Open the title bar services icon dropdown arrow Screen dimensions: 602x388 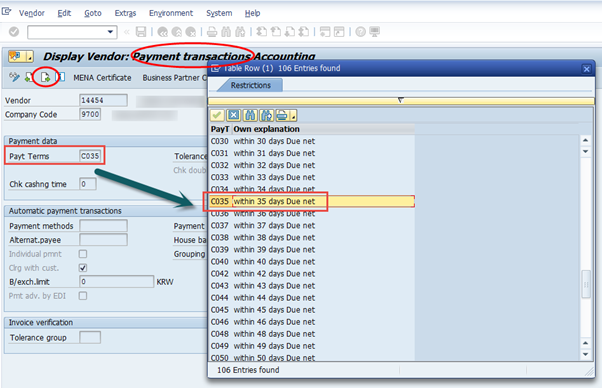[30, 57]
